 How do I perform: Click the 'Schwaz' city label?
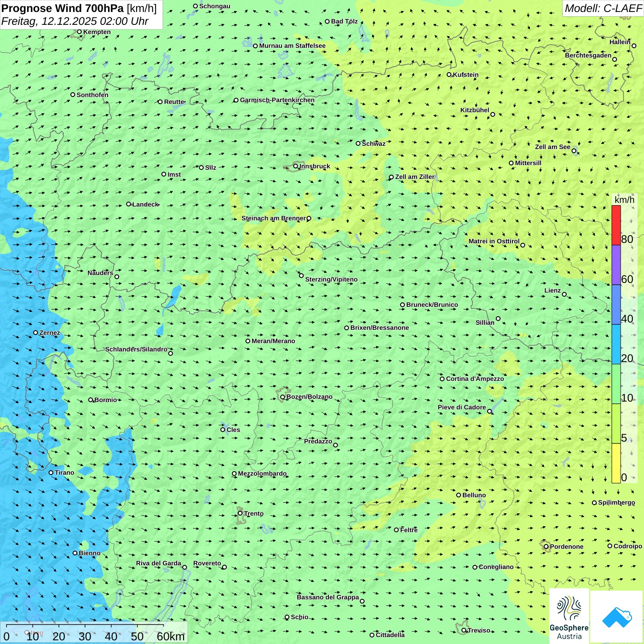(x=374, y=144)
